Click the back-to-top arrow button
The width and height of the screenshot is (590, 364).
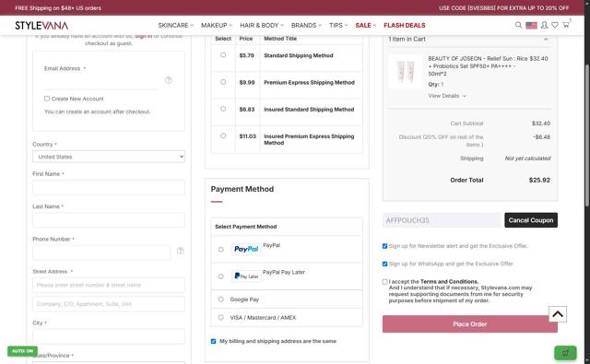(x=557, y=314)
